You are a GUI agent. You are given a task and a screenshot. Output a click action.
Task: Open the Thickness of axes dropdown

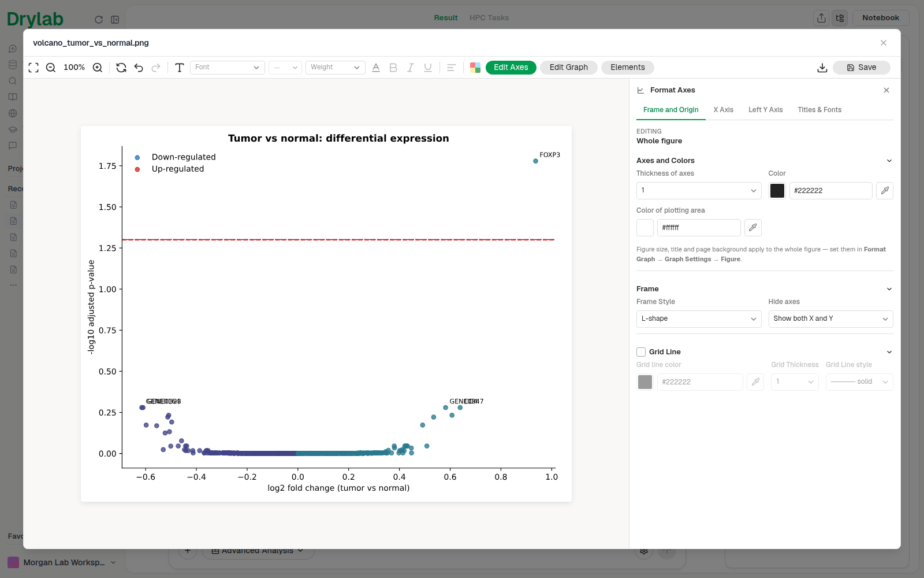point(699,191)
